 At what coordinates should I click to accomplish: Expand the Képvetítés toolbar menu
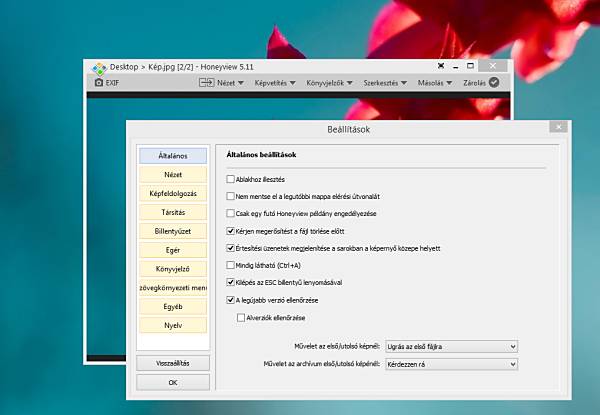coord(275,83)
